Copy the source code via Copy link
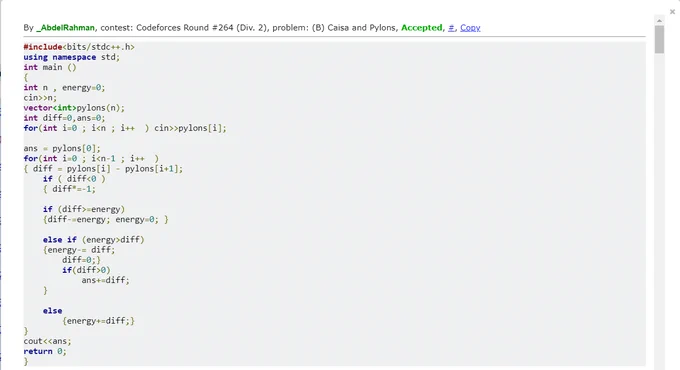 470,28
